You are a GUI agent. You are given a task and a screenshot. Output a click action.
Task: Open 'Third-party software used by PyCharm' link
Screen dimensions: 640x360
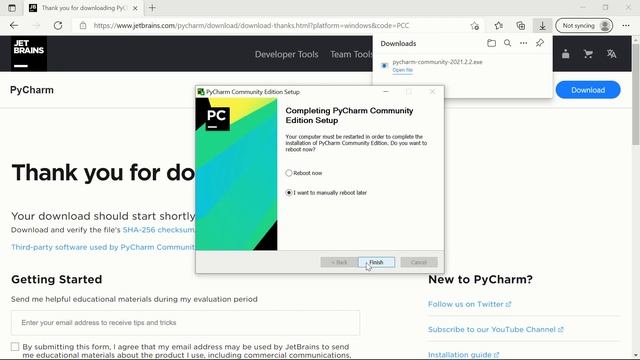[x=103, y=247]
